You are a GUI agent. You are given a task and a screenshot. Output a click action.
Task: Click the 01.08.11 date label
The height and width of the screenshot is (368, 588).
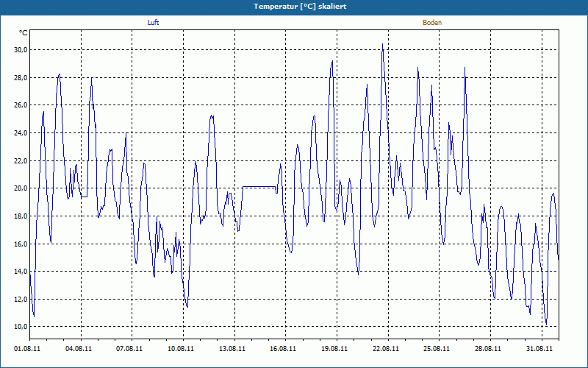(27, 349)
